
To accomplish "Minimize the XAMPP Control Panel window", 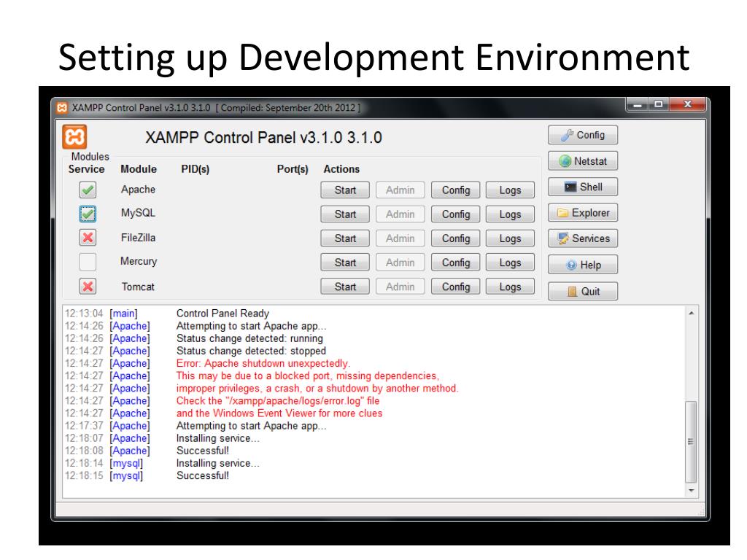I will [638, 104].
